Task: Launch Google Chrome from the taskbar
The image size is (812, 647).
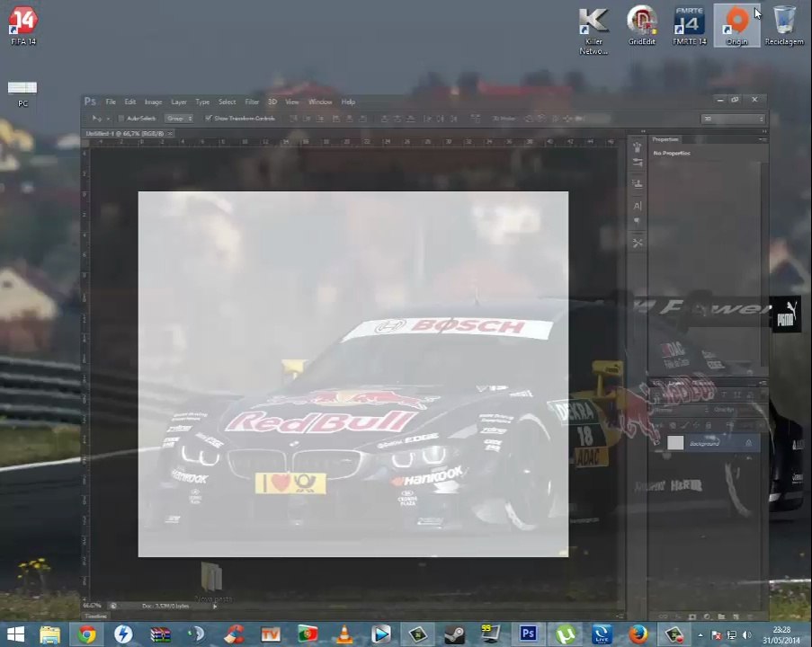Action: pyautogui.click(x=86, y=634)
